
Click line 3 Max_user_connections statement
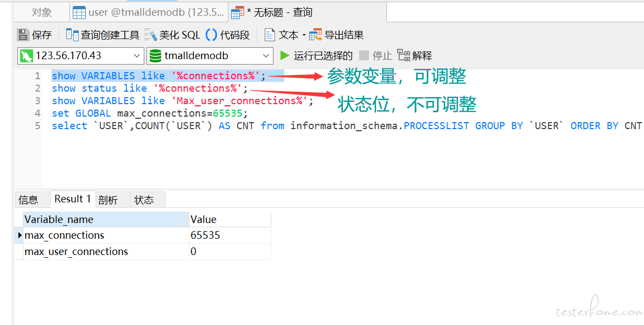[182, 101]
